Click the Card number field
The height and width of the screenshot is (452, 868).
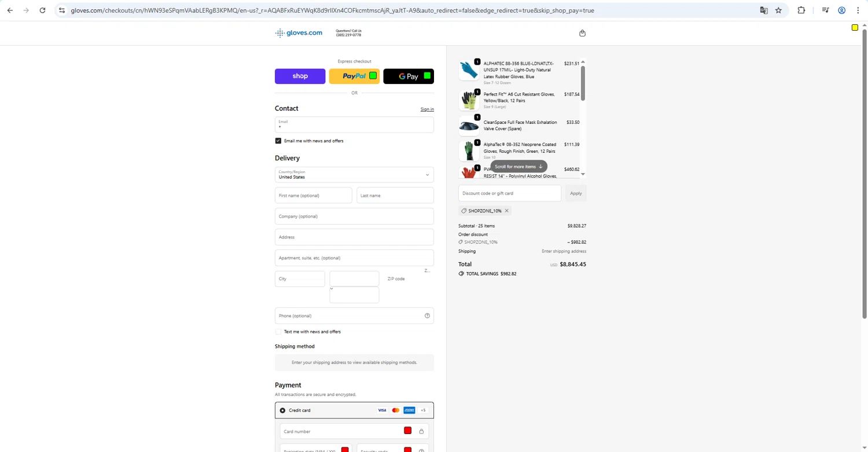pos(354,431)
